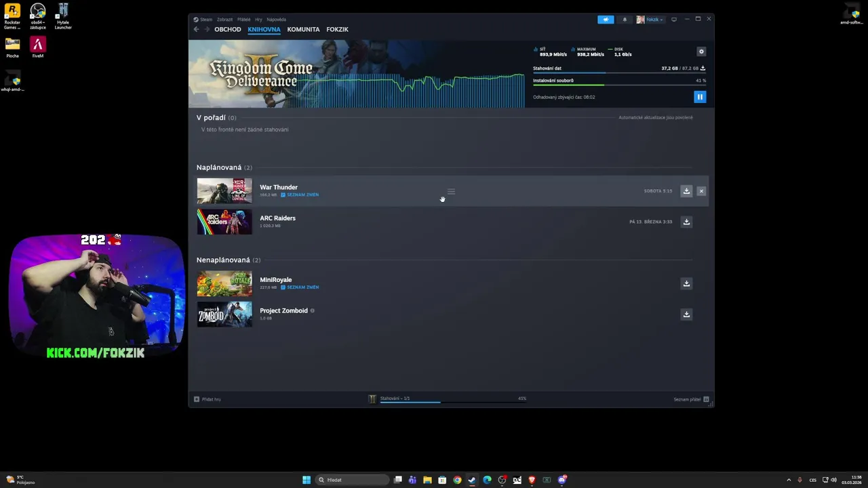Open the Nápověda menu
Viewport: 868px width, 488px height.
click(x=276, y=20)
